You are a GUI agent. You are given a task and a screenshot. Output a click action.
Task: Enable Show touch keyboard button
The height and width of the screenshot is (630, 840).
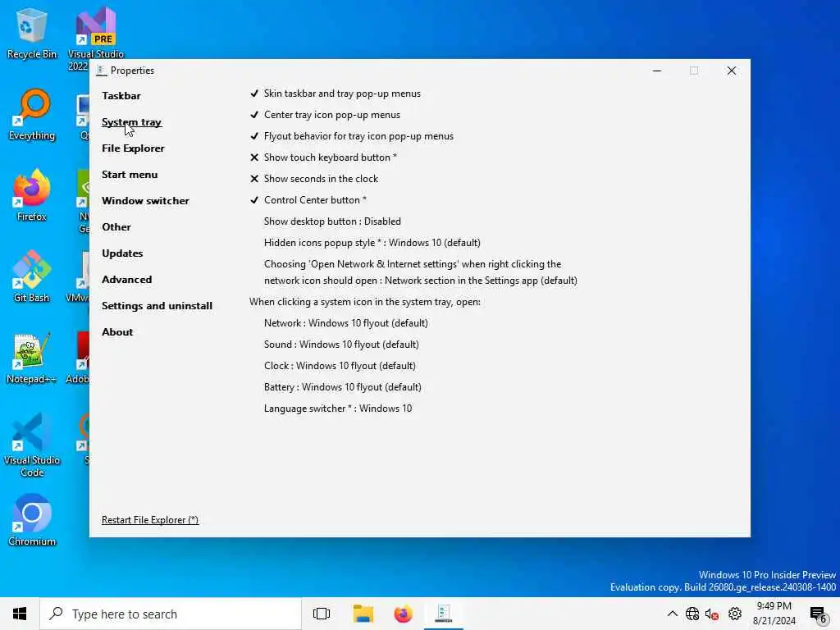tap(323, 157)
